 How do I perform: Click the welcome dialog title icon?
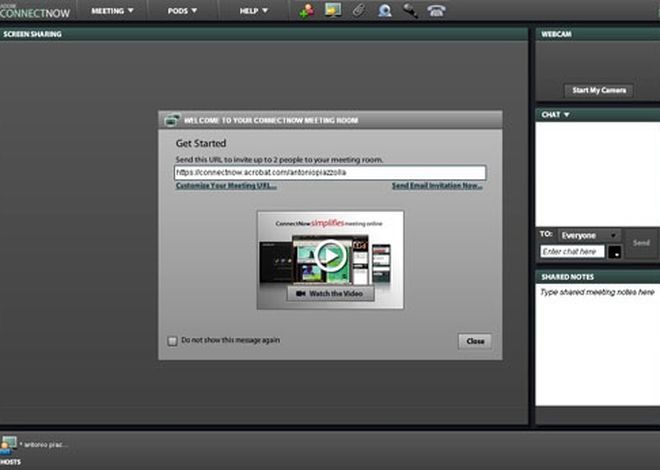click(172, 120)
